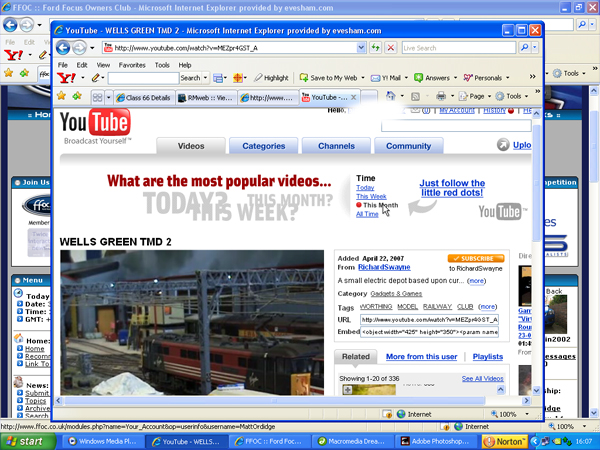Open the address bar URL dropdown
Viewport: 600px width, 450px height.
click(361, 48)
